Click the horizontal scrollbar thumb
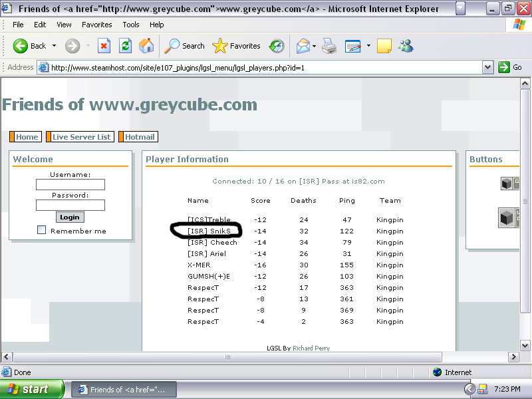Image resolution: width=532 pixels, height=399 pixels. [x=227, y=357]
